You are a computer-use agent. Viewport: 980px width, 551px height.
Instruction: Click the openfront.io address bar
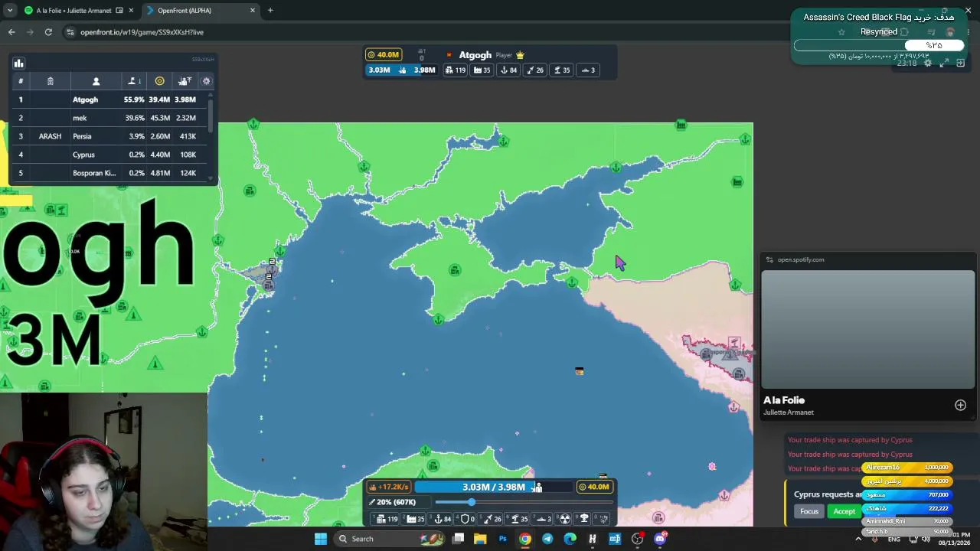pyautogui.click(x=142, y=32)
